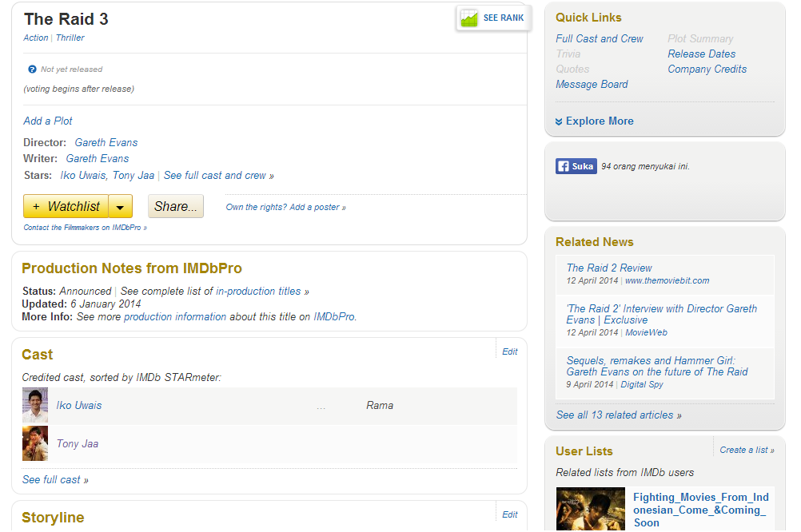The height and width of the screenshot is (532, 801).
Task: Click the green chart SEE RANK icon
Action: click(x=469, y=18)
